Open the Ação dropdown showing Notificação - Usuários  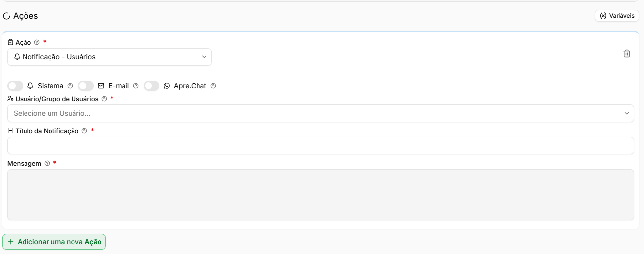(109, 57)
